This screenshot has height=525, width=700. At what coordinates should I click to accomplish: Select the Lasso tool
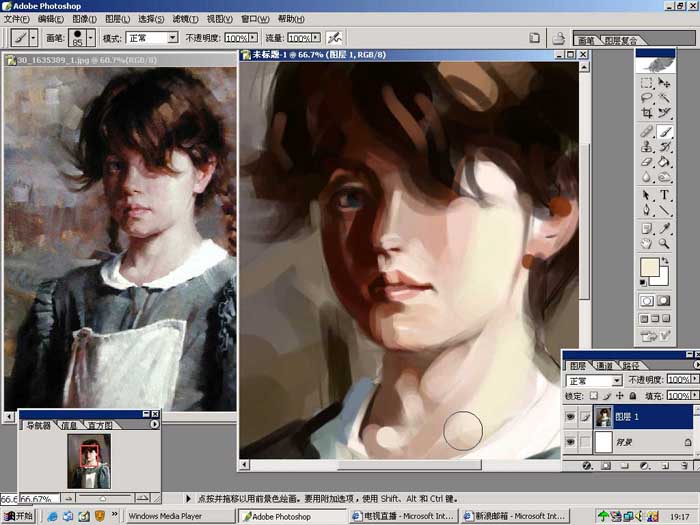coord(646,98)
